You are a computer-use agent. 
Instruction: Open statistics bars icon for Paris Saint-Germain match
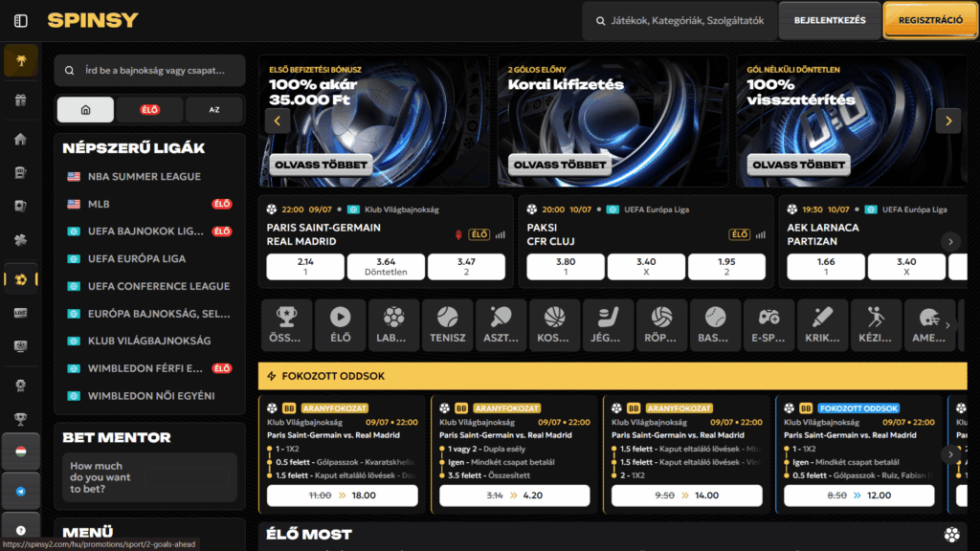point(500,235)
